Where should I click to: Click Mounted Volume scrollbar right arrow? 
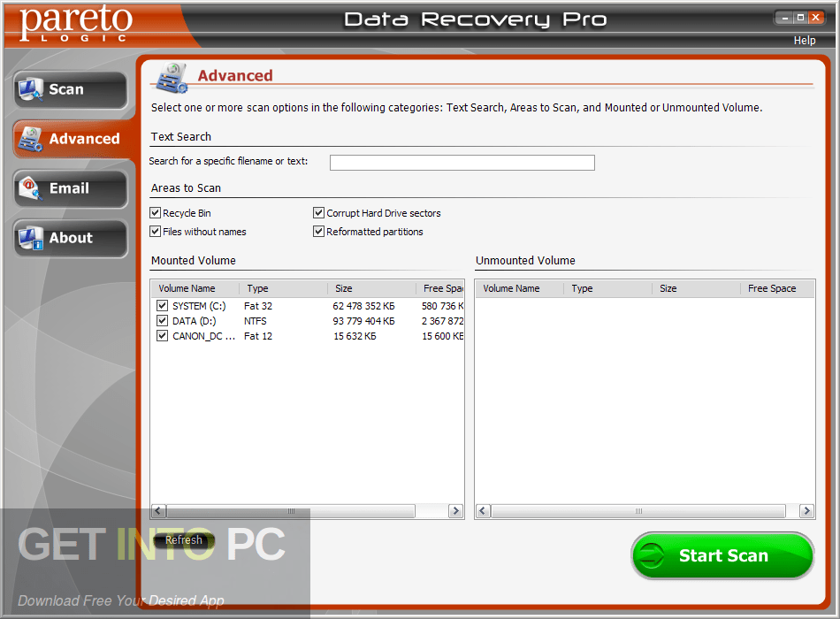456,511
